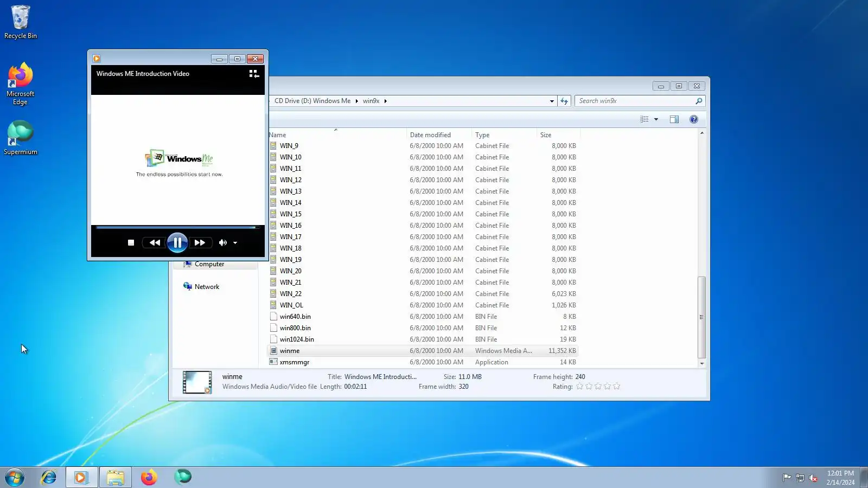Select the win640.bin file
868x488 pixels.
coord(423,317)
